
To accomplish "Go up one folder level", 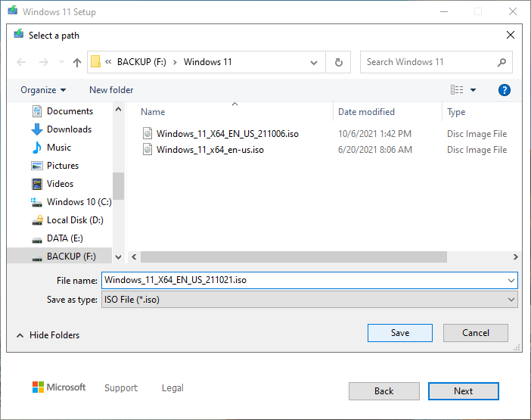I will (77, 62).
